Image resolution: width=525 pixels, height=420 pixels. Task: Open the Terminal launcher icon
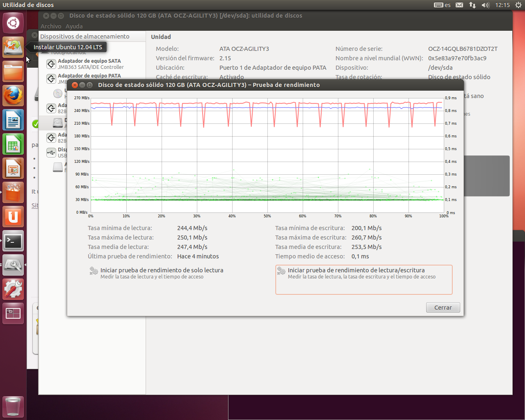(x=13, y=241)
